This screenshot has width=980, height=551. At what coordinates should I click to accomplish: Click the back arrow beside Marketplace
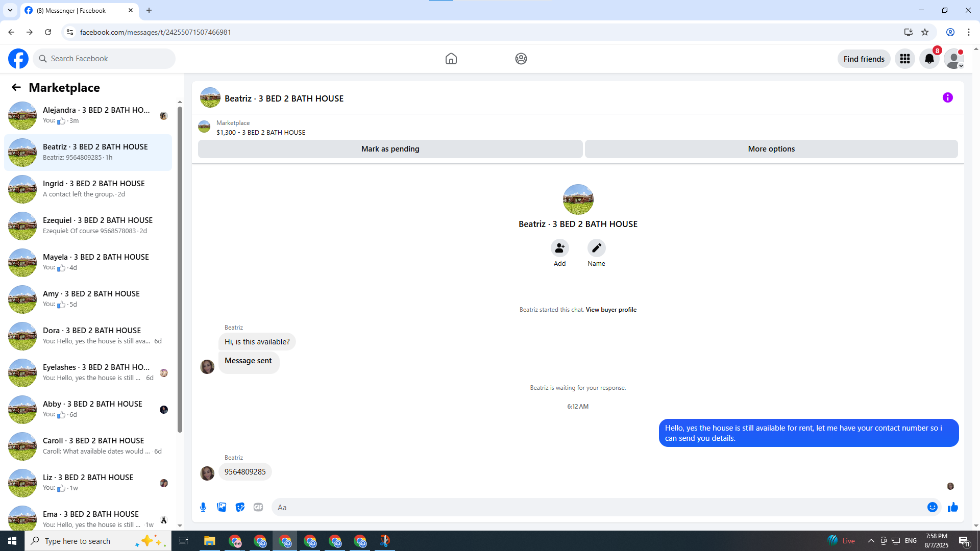click(x=16, y=88)
